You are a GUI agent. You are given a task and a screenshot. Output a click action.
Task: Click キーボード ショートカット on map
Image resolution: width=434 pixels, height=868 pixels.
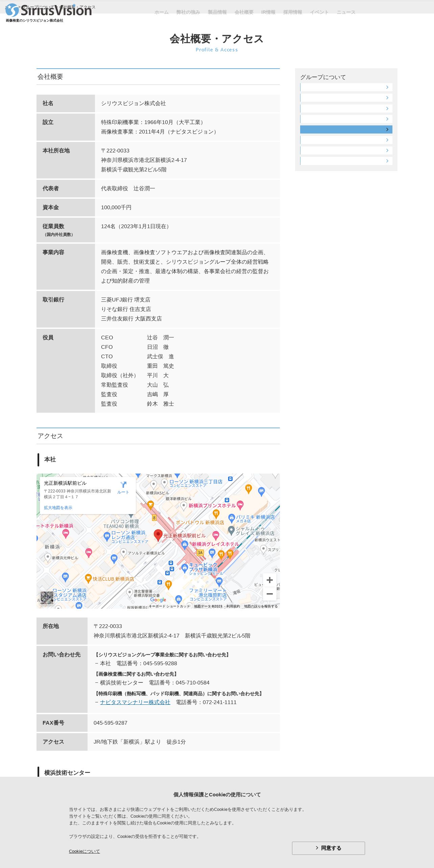(x=170, y=606)
